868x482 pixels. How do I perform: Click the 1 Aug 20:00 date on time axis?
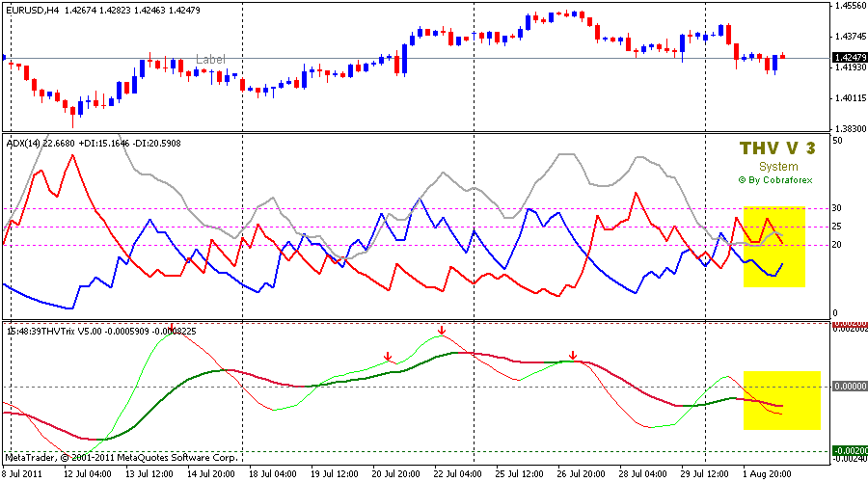click(769, 473)
